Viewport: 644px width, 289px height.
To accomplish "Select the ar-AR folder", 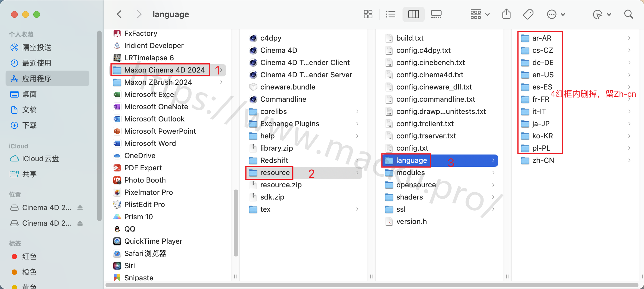I will click(576, 38).
